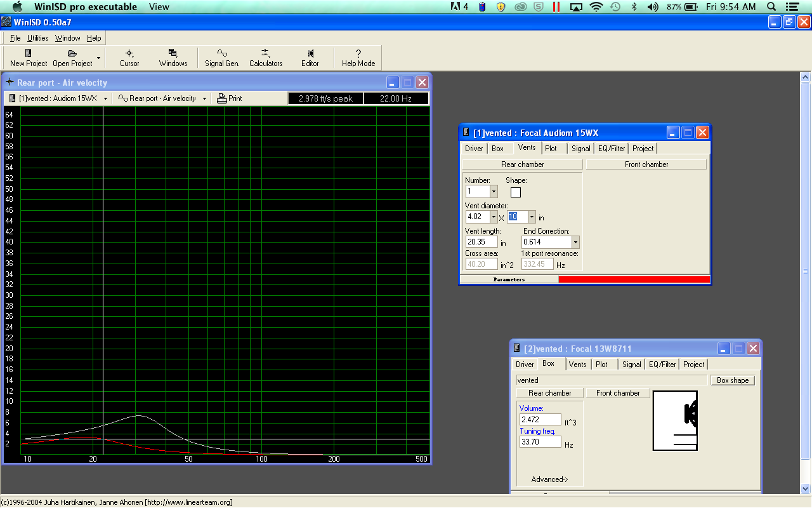812x508 pixels.
Task: Click the vented box diagram thumbnail
Action: [674, 420]
